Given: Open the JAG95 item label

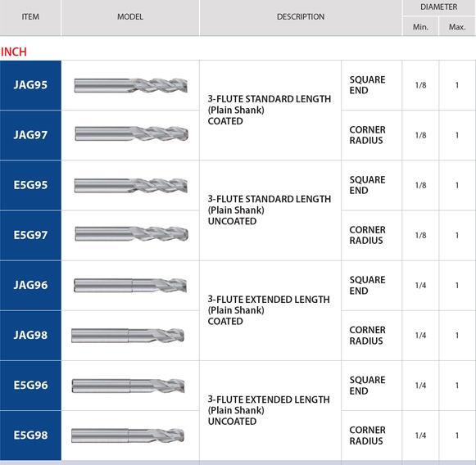Looking at the screenshot, I should 30,85.
